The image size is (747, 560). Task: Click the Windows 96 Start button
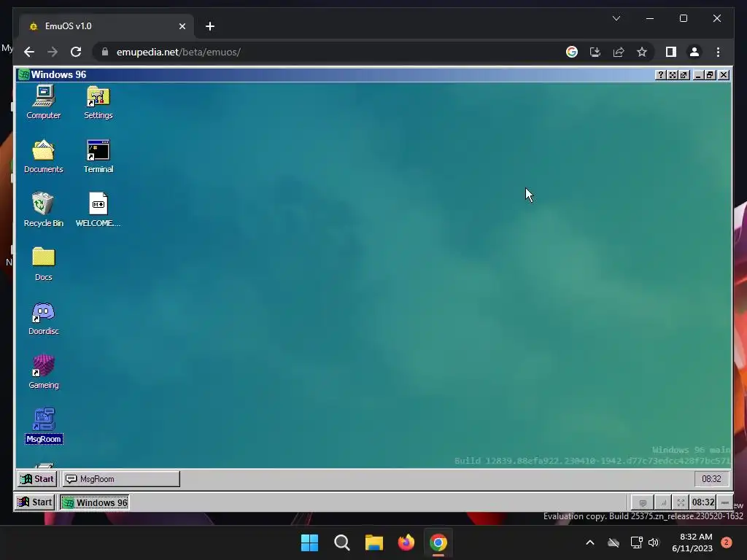pos(38,479)
